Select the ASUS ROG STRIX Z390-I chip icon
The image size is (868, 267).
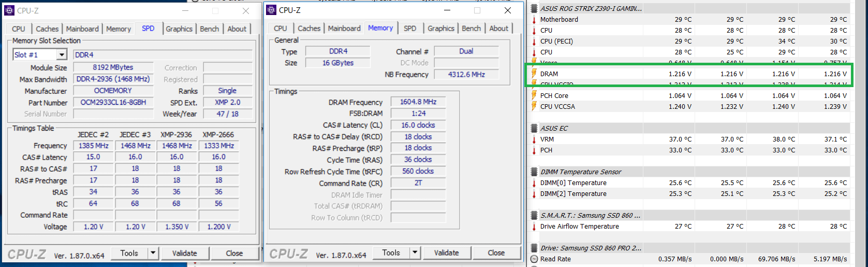tap(534, 8)
